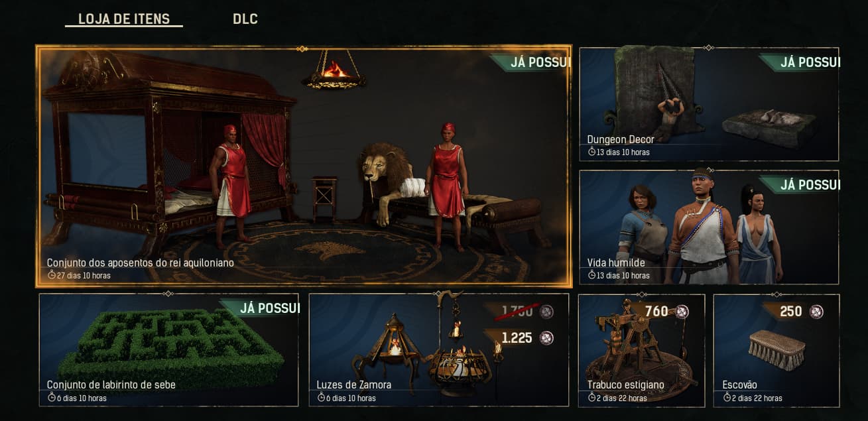The image size is (868, 421).
Task: Select Conjunto de labirinto de sebe card
Action: [168, 350]
